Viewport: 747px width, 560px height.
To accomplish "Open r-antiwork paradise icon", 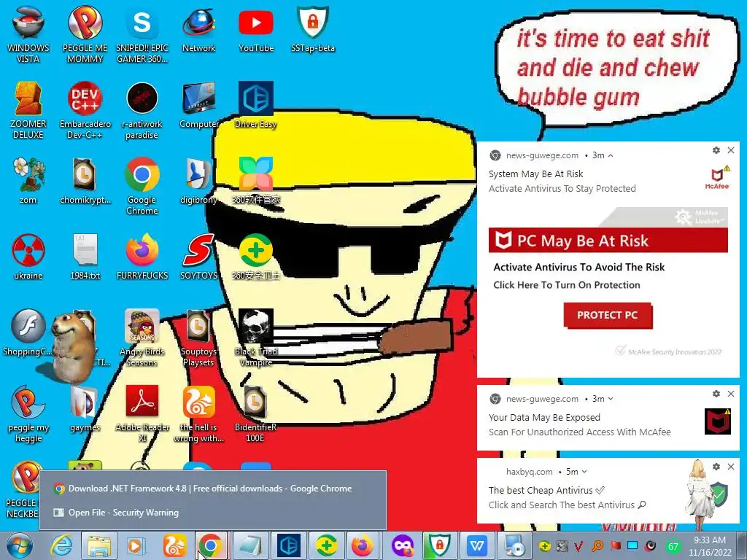I will tap(142, 111).
